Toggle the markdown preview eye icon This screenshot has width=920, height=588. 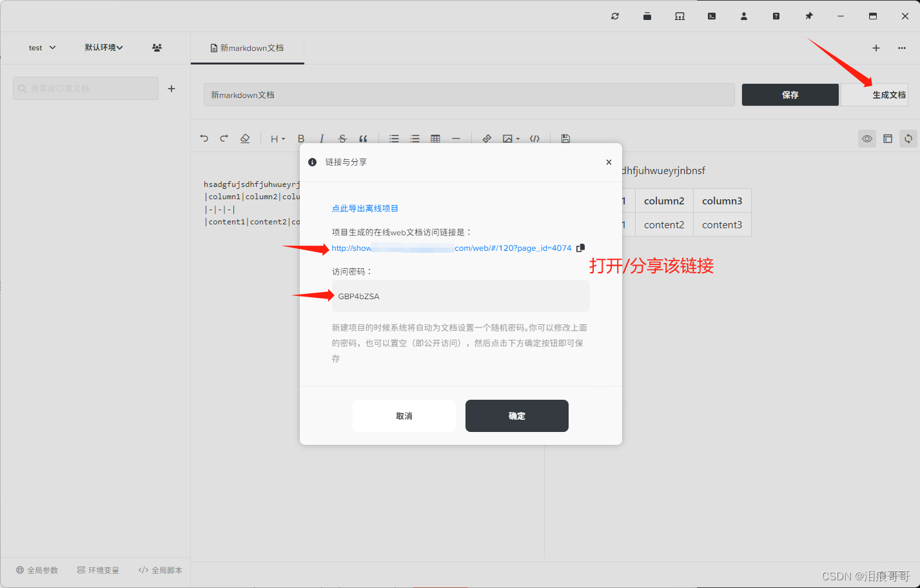866,139
